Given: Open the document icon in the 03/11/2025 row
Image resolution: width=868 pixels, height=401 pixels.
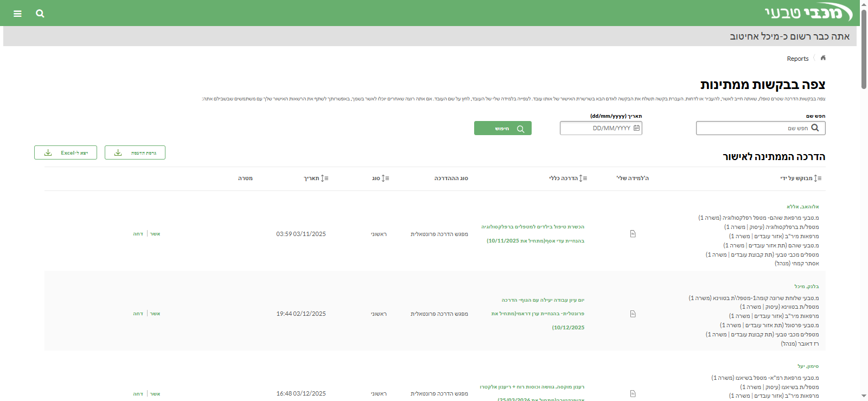Looking at the screenshot, I should (x=633, y=234).
